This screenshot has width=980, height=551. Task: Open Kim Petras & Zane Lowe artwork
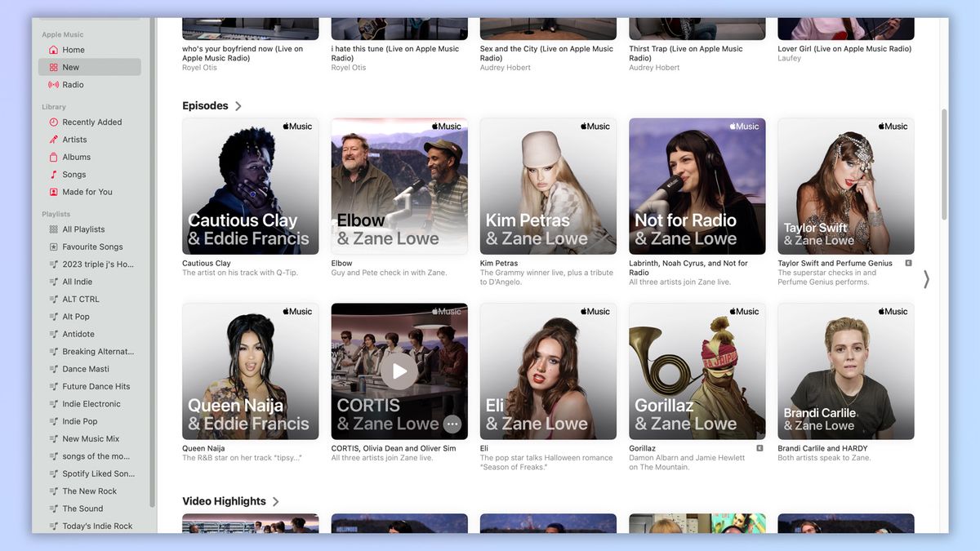[x=548, y=186]
